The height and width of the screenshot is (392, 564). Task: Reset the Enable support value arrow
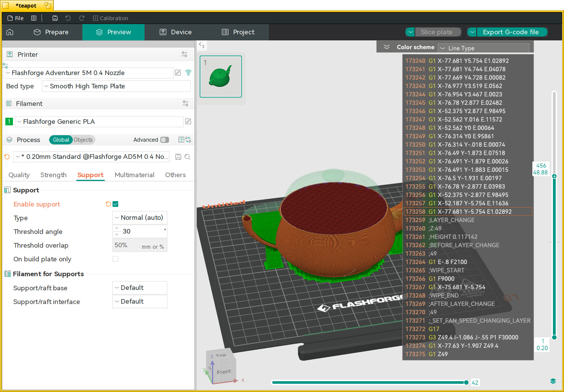click(x=108, y=204)
